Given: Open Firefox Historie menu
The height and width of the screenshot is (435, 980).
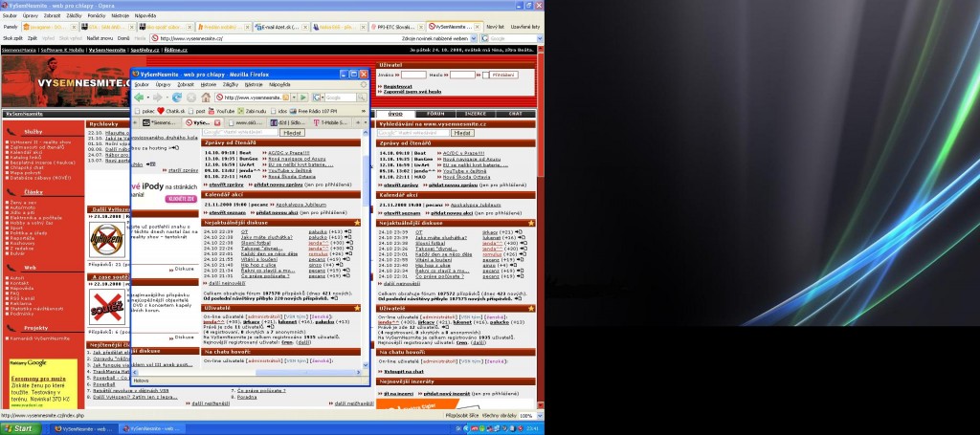Looking at the screenshot, I should click(x=208, y=83).
